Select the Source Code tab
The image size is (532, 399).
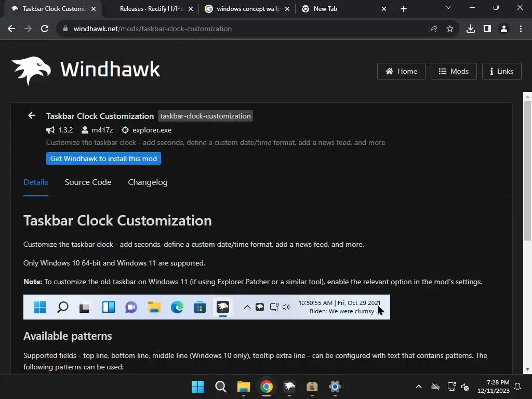click(88, 182)
